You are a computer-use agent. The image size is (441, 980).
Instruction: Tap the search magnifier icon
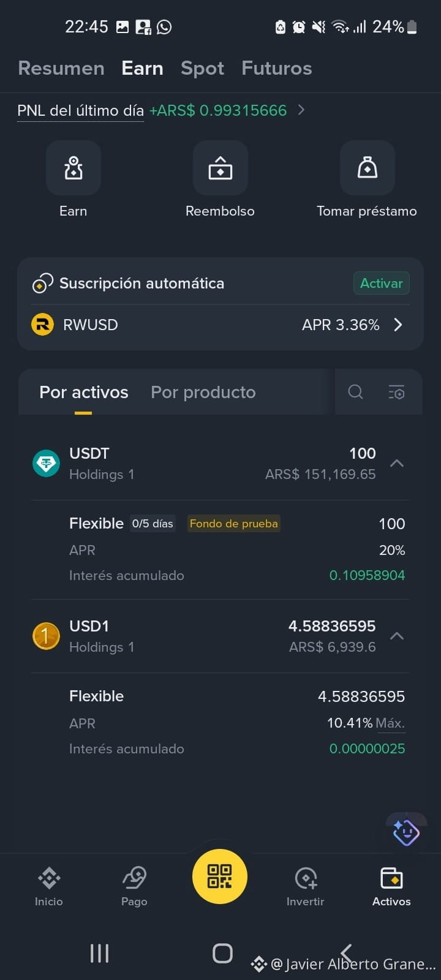click(x=355, y=392)
